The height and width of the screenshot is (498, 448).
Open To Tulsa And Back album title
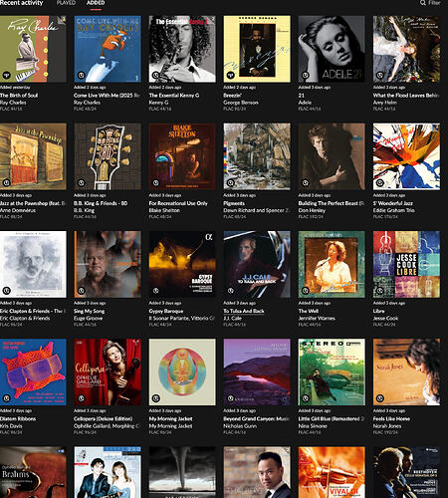tap(244, 311)
